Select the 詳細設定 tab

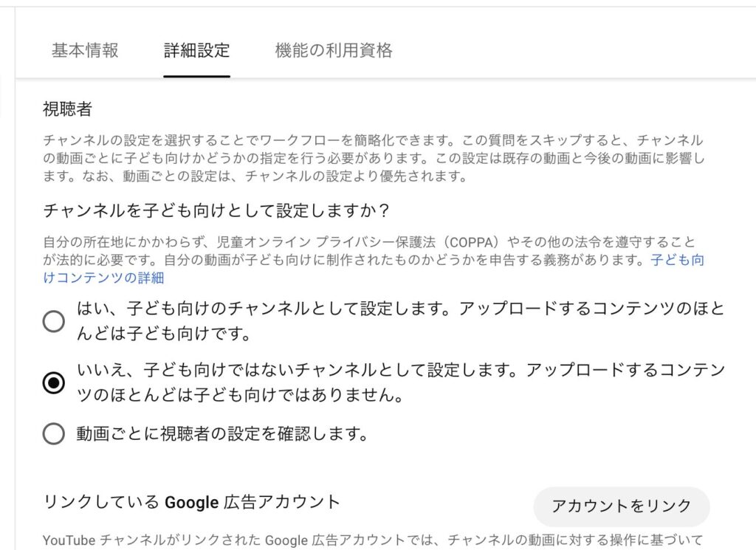coord(197,50)
